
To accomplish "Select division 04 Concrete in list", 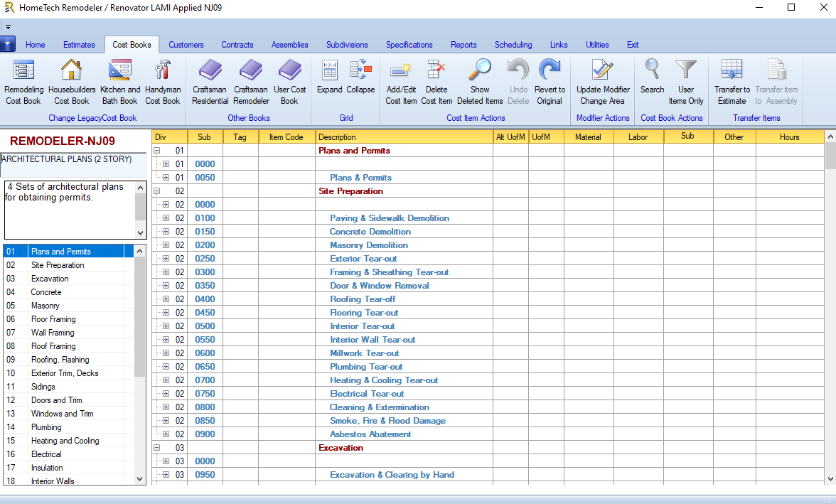I will [68, 292].
